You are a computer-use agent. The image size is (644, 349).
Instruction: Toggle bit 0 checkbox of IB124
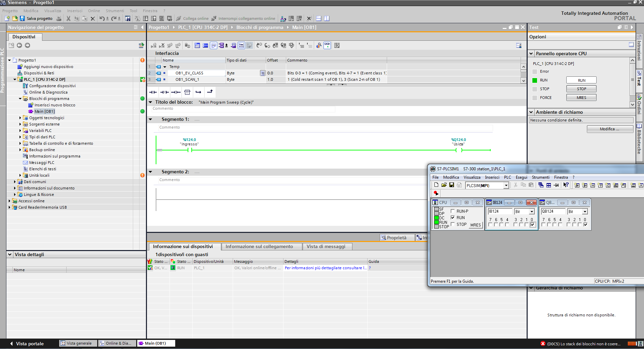pos(532,224)
